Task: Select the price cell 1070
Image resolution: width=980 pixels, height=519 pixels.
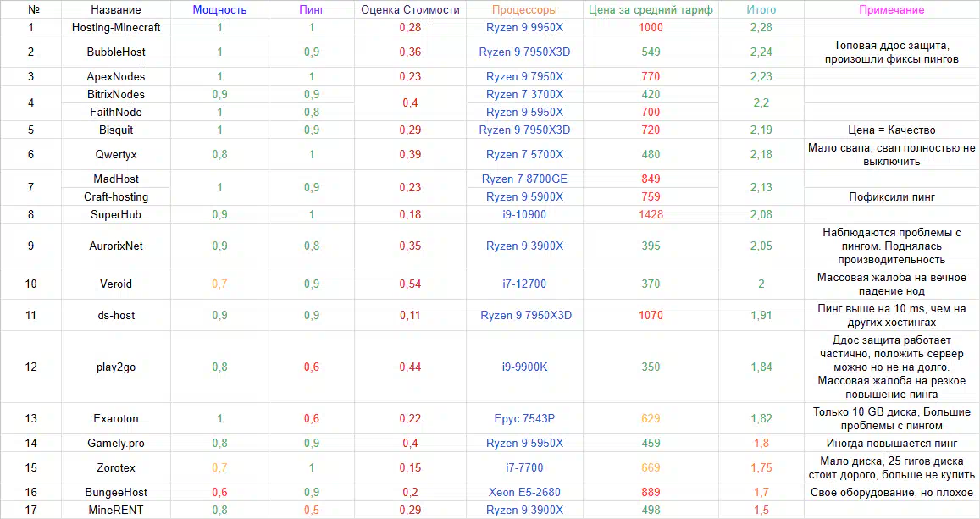Action: 651,316
